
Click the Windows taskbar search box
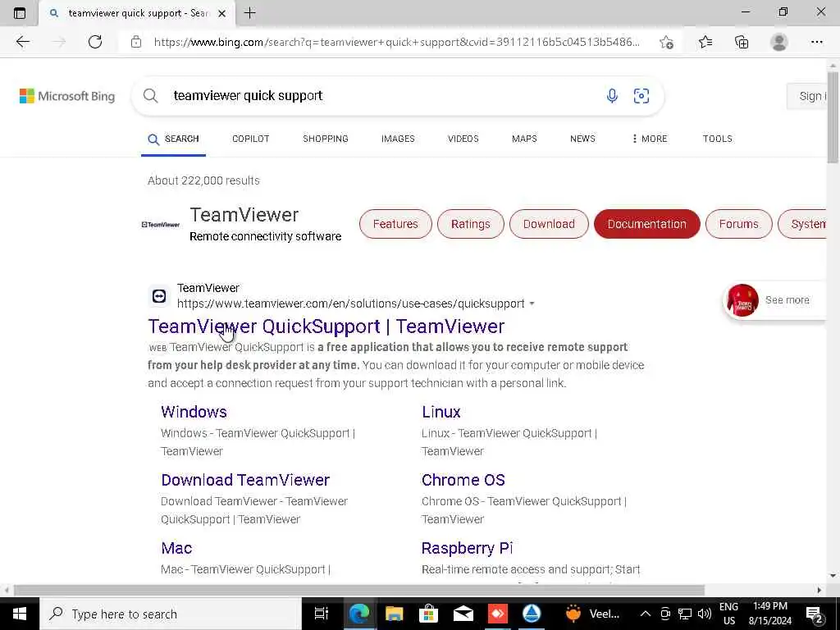pyautogui.click(x=170, y=614)
